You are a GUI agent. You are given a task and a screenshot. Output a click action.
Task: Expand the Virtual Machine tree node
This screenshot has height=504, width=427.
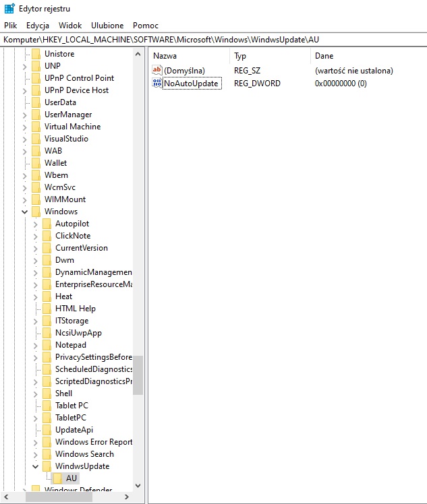tap(25, 127)
